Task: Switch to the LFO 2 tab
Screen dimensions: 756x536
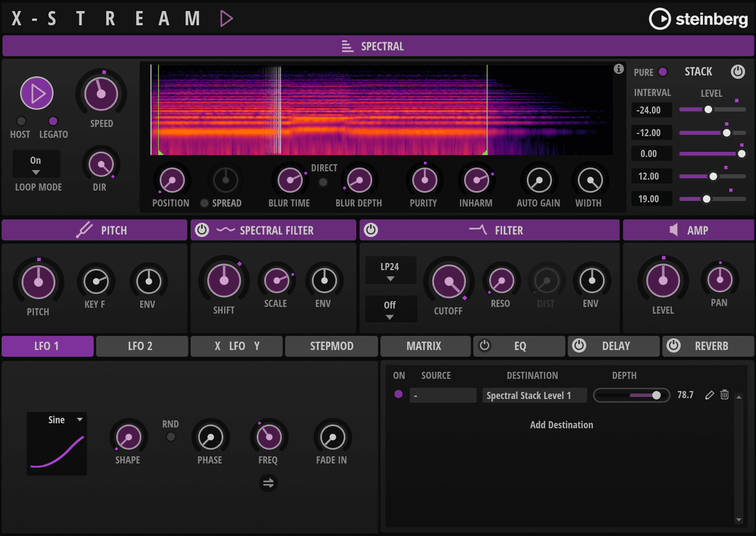Action: [x=142, y=346]
